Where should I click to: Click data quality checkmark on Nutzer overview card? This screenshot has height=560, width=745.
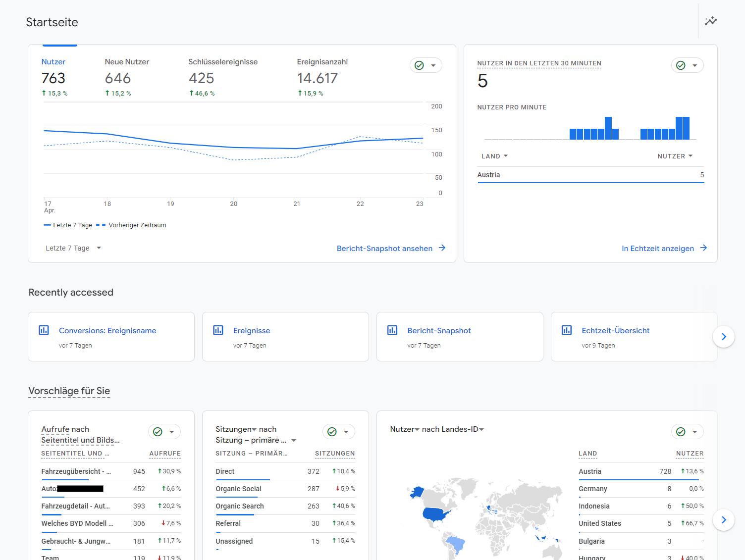coord(420,65)
